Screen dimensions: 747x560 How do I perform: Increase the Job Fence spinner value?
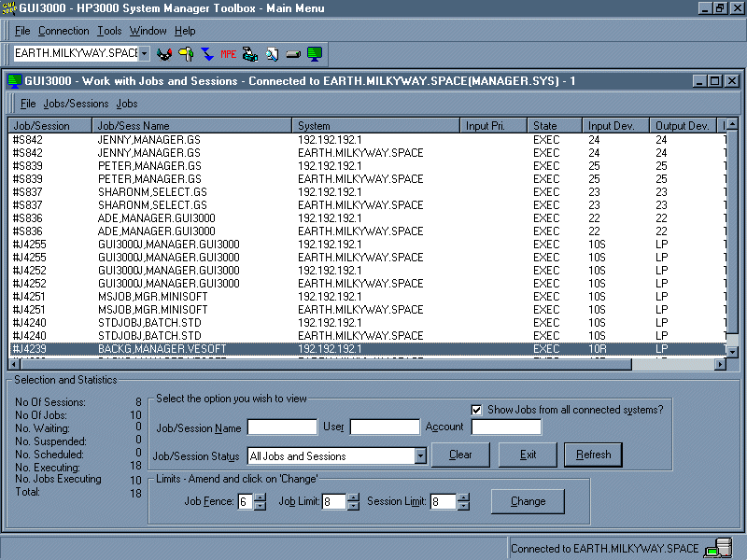260,497
